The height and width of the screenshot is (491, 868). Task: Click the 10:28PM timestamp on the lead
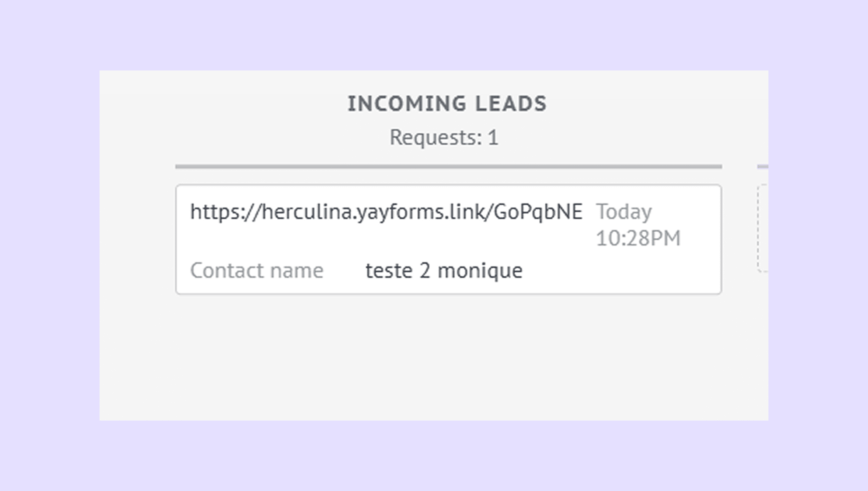(638, 238)
